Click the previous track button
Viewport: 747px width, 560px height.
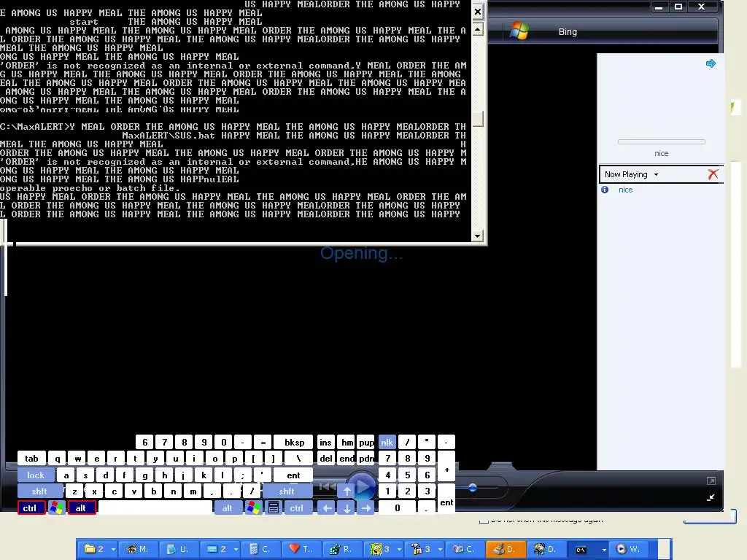click(x=326, y=486)
